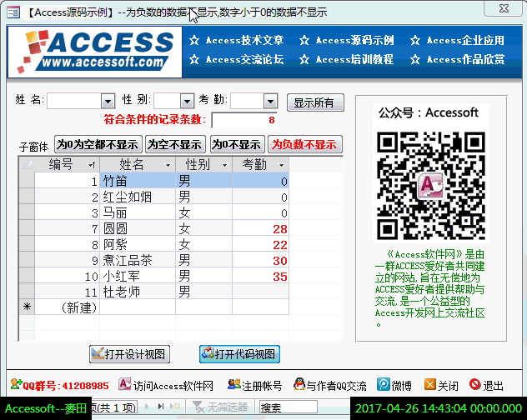Click name cell 小红军
The width and height of the screenshot is (527, 420).
coord(138,276)
